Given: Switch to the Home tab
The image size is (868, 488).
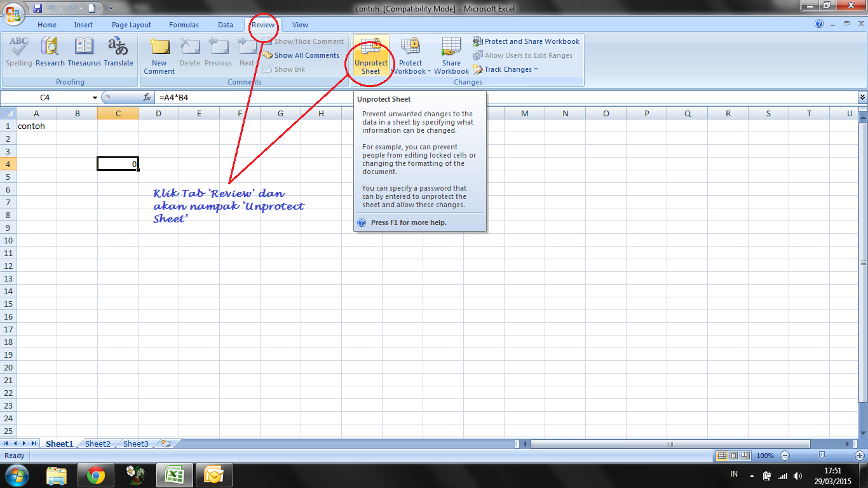Looking at the screenshot, I should point(47,25).
